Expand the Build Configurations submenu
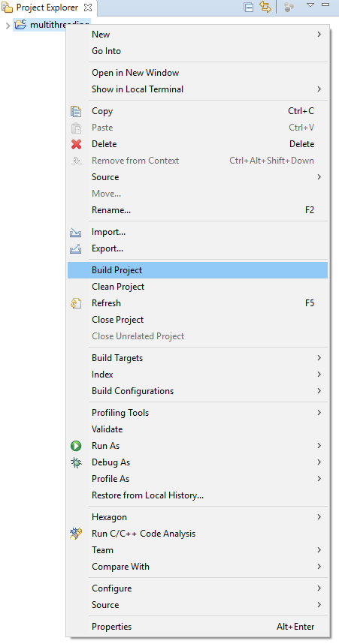The image size is (339, 644). (x=198, y=391)
